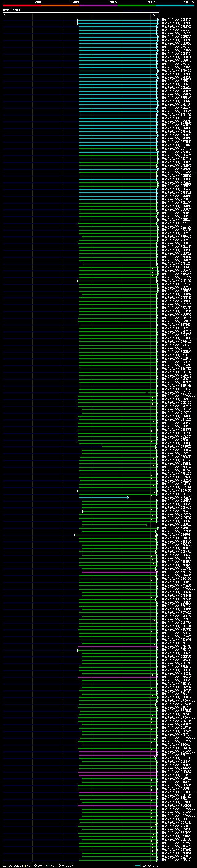The height and width of the screenshot is (868, 197).
Task: Open hit UniRef100_C6TNU3
Action: pos(177,142)
